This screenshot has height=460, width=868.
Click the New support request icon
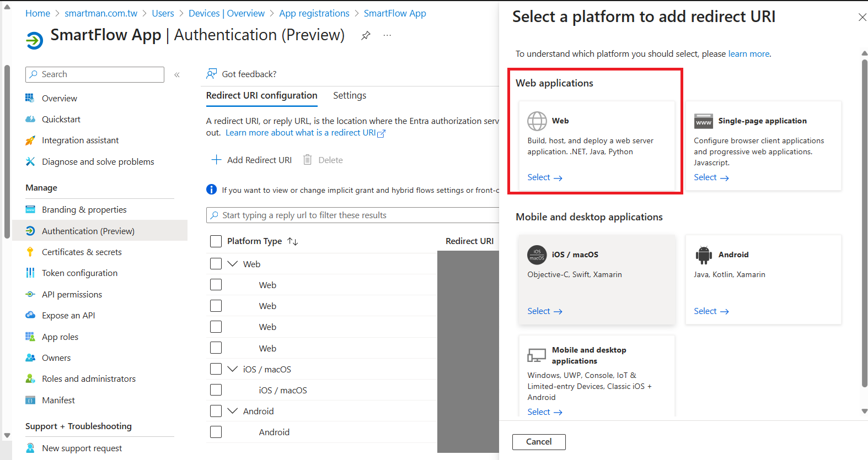coord(30,448)
